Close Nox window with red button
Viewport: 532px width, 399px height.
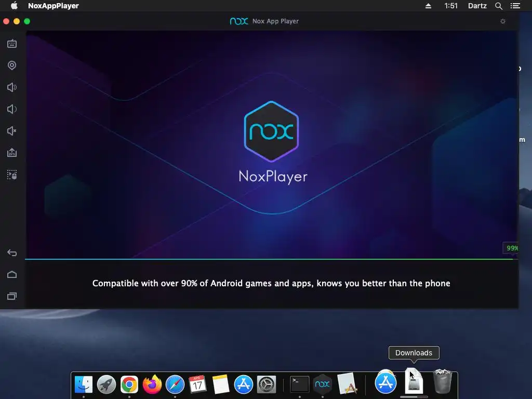point(6,21)
